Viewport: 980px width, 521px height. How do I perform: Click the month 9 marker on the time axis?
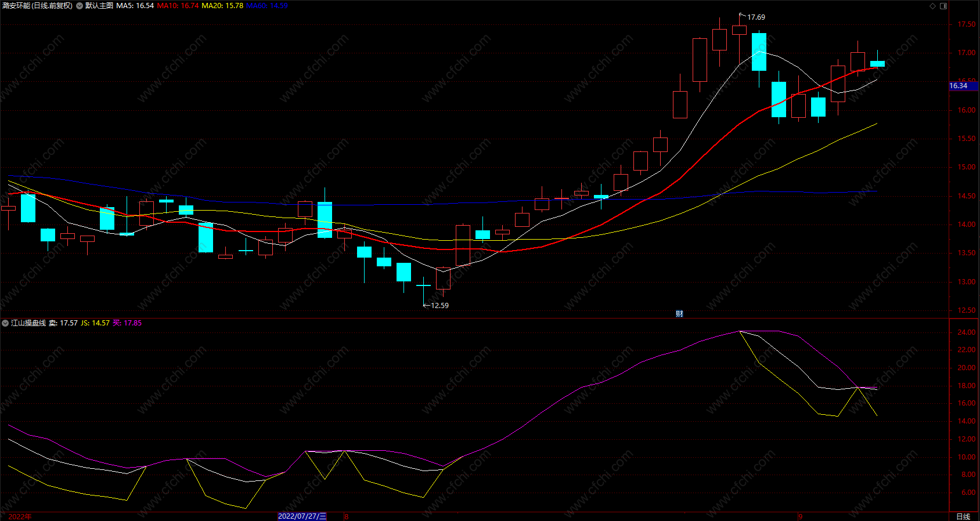800,516
